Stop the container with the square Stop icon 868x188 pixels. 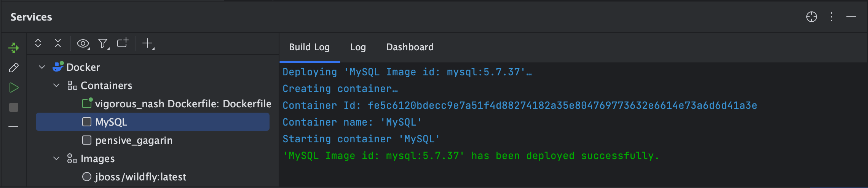click(x=14, y=107)
